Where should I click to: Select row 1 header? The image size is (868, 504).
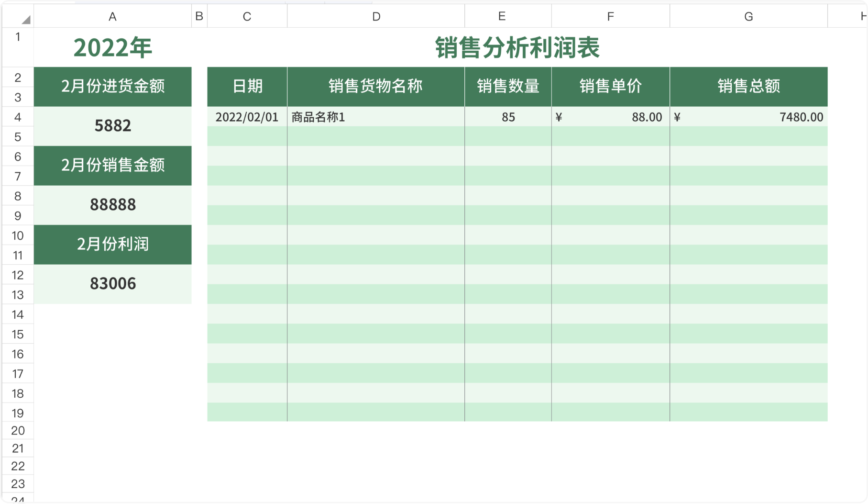click(18, 47)
